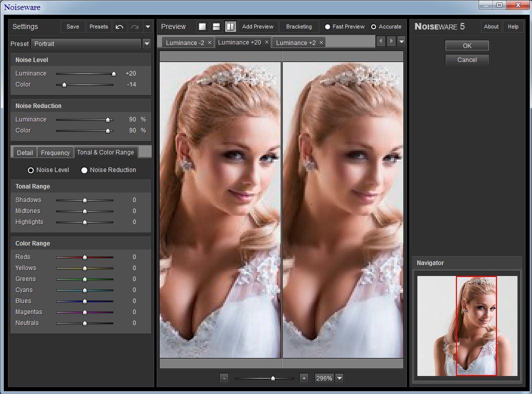Viewport: 532px width, 394px height.
Task: Switch to Luminance +2 preview tab
Action: 296,42
